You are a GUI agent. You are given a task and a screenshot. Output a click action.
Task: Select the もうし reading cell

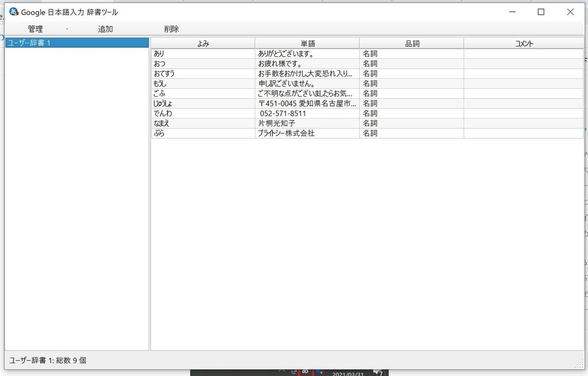[203, 83]
